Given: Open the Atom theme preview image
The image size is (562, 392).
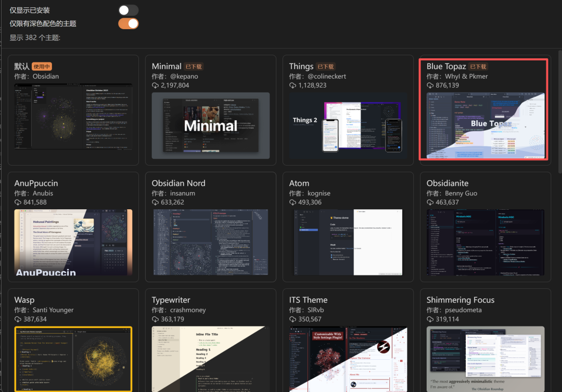Looking at the screenshot, I should [x=348, y=243].
